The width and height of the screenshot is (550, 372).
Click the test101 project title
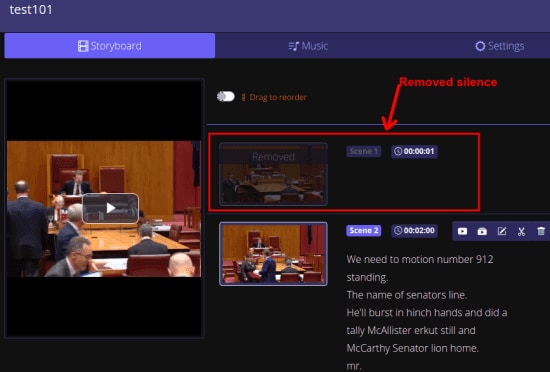[31, 10]
